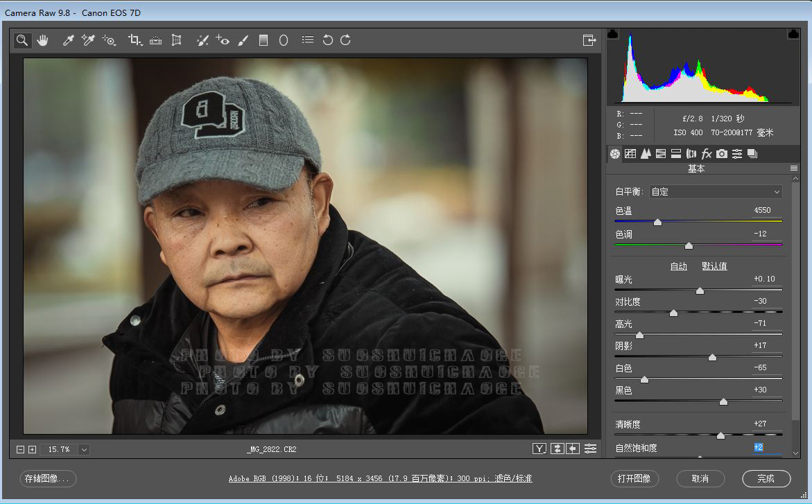Toggle full screen mode
This screenshot has height=504, width=812.
coord(589,40)
